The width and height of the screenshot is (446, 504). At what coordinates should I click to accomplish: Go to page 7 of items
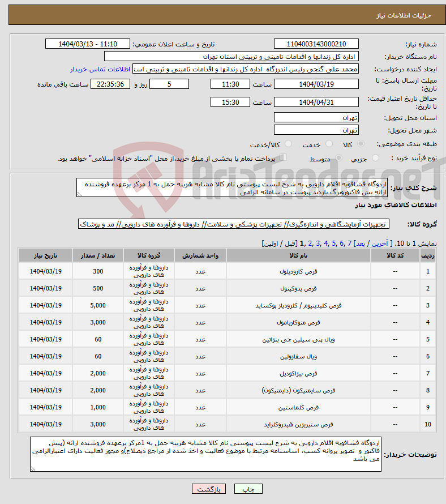click(x=350, y=244)
